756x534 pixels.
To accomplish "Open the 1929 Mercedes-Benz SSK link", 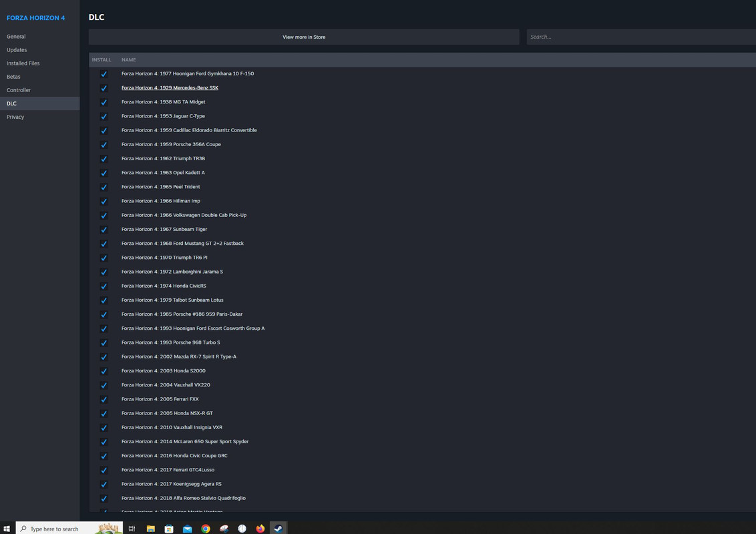I will tap(170, 87).
